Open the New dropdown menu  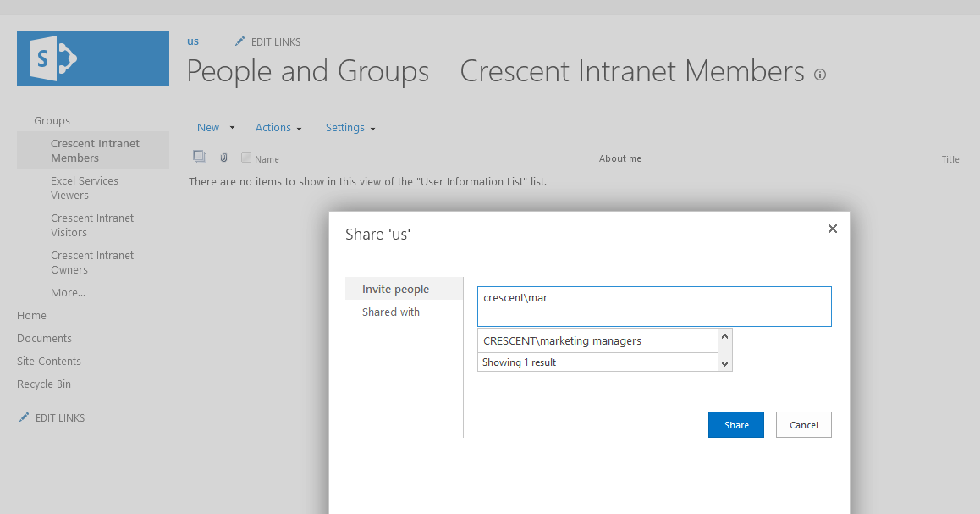coord(210,127)
